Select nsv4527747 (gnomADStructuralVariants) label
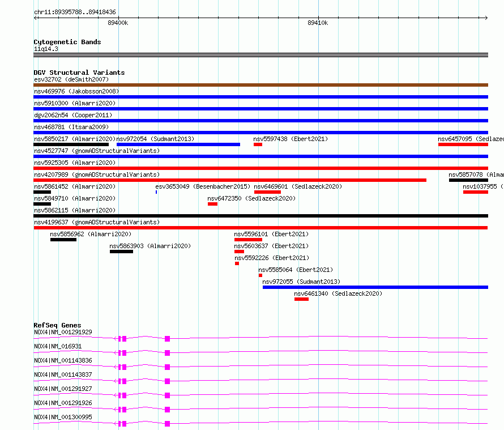Screen dimensions: 504x430 click(x=97, y=151)
